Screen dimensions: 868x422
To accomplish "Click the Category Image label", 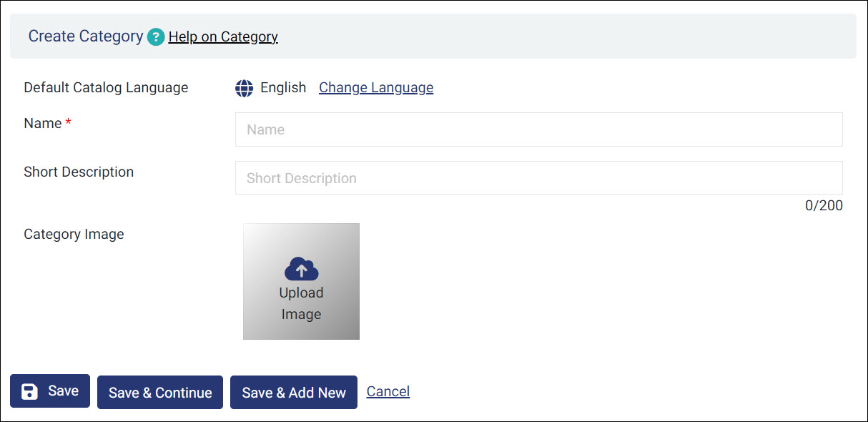I will pos(74,234).
